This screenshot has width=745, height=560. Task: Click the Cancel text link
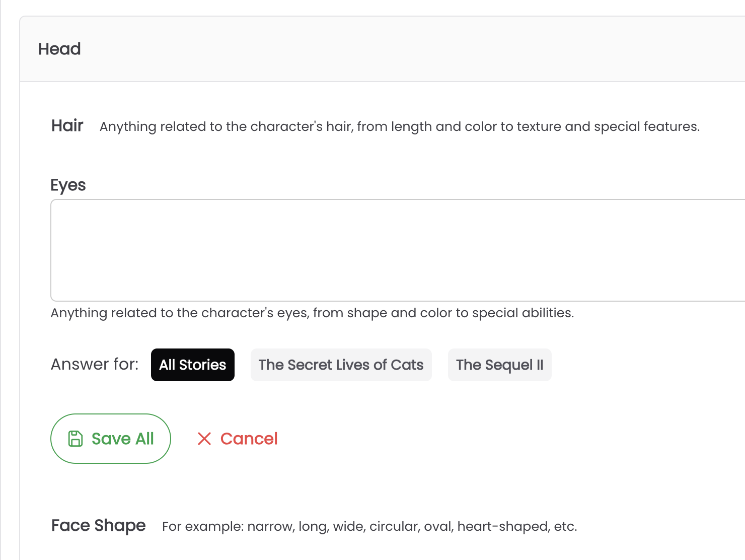pyautogui.click(x=249, y=439)
